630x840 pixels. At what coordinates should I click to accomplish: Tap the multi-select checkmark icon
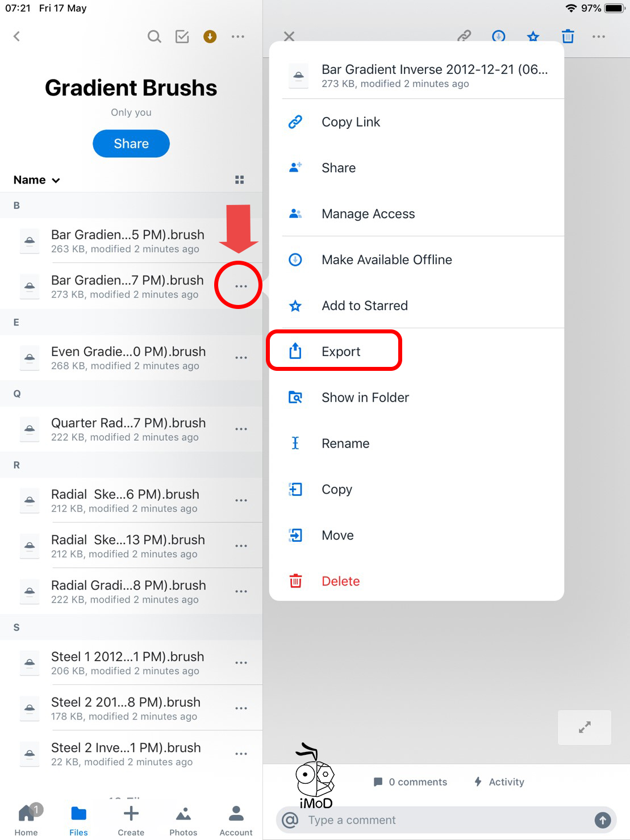[x=182, y=37]
